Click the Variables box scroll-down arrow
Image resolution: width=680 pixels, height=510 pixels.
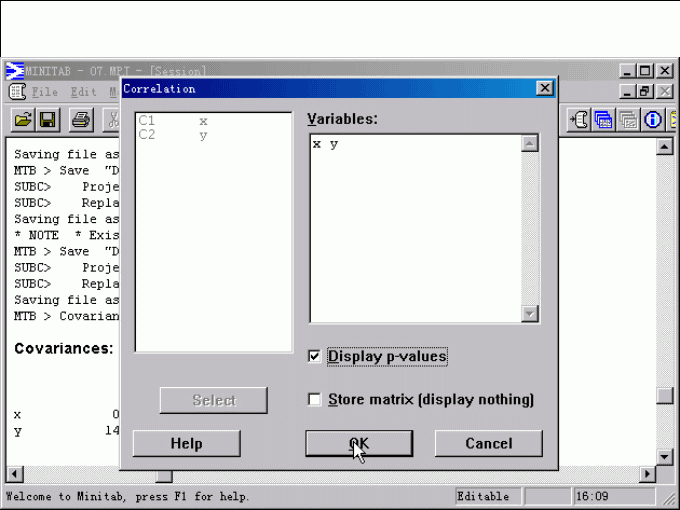(x=530, y=314)
